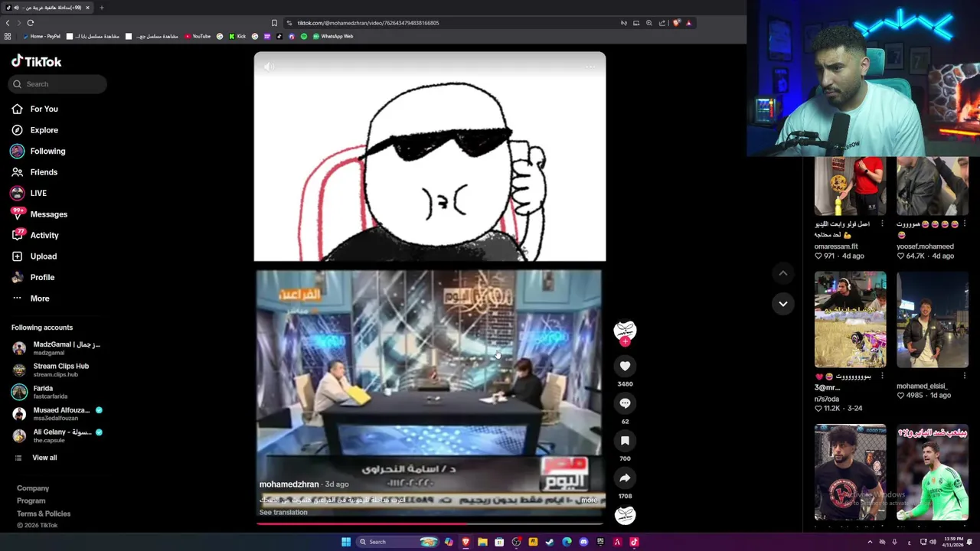Open the Musaed Alfouzan account
Viewport: 980px width, 551px height.
57,413
